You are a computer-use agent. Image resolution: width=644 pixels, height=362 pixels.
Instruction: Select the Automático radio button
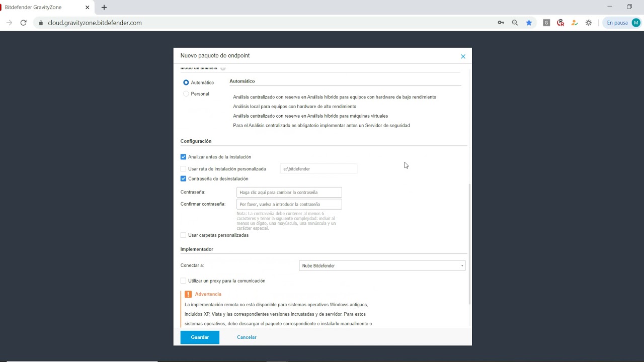pos(186,82)
